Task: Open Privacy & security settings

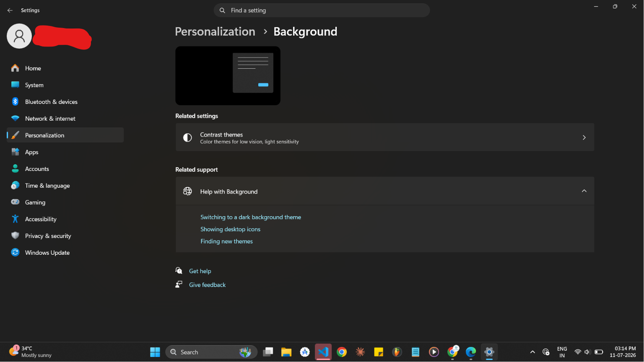Action: click(x=65, y=236)
